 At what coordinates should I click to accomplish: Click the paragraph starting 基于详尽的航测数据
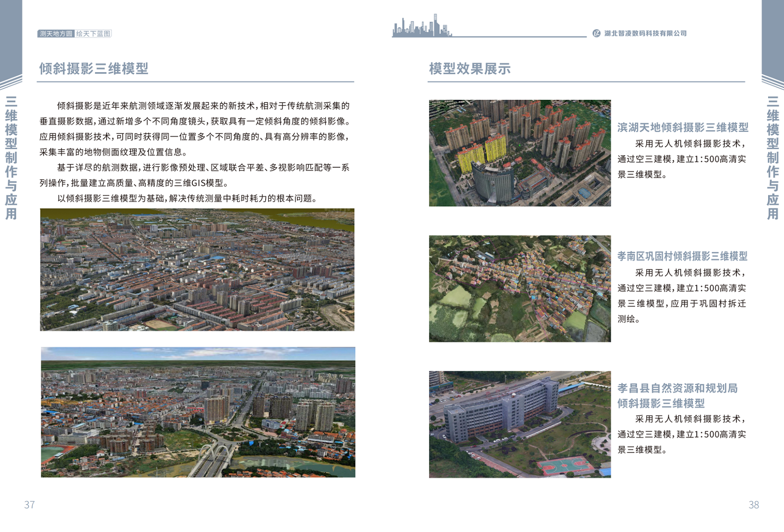[195, 175]
